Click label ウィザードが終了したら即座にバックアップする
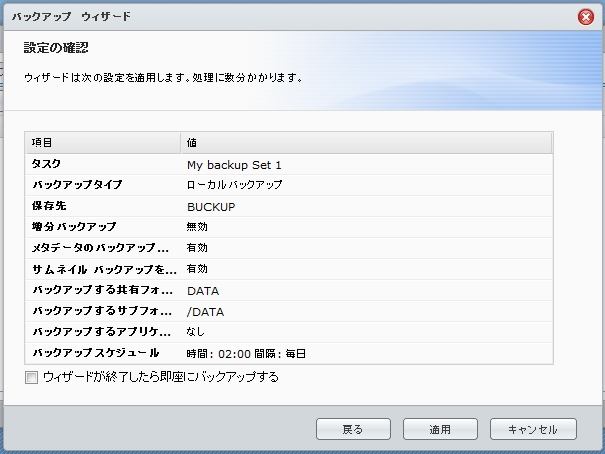Viewport: 605px width, 454px height. tap(161, 377)
